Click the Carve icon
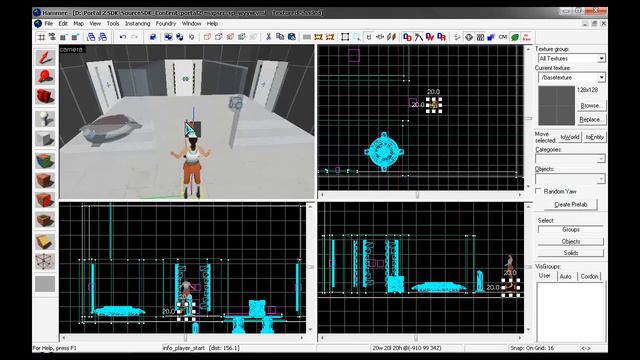Image resolution: width=640 pixels, height=360 pixels. [153, 37]
